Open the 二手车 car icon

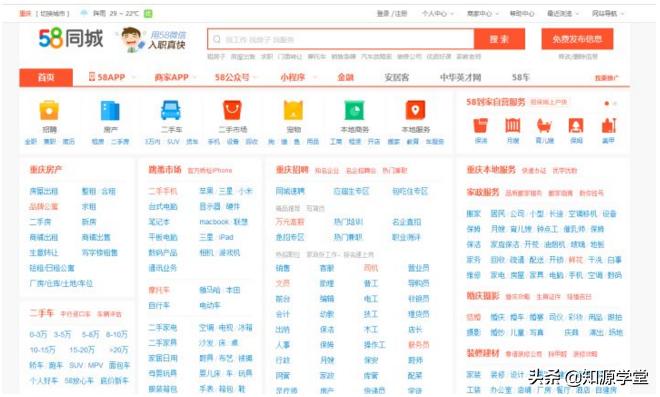pyautogui.click(x=171, y=111)
